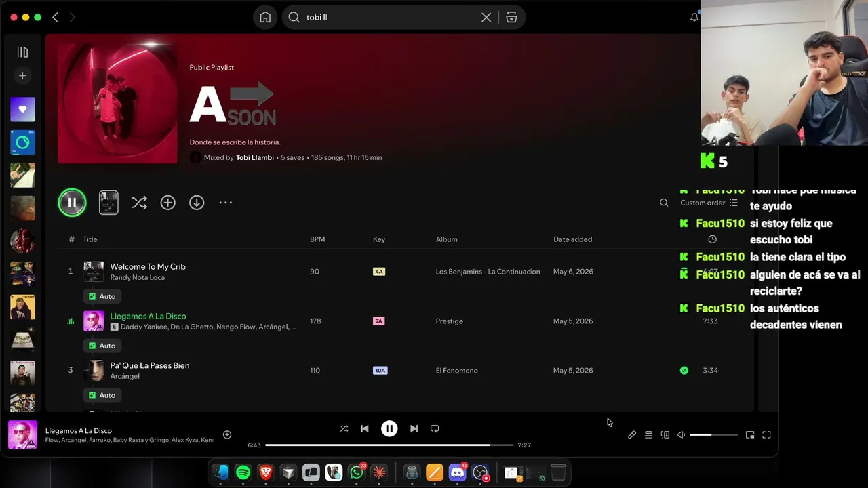The height and width of the screenshot is (488, 868).
Task: Click the playlist cover art image
Action: point(117,104)
